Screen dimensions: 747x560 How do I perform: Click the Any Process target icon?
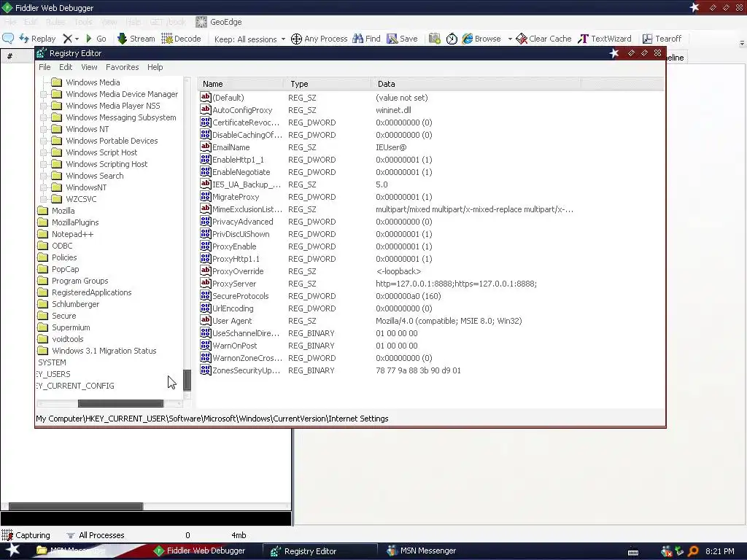(296, 39)
